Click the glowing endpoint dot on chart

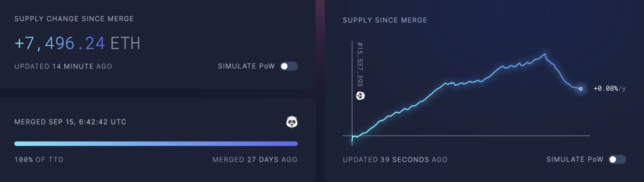pyautogui.click(x=580, y=89)
